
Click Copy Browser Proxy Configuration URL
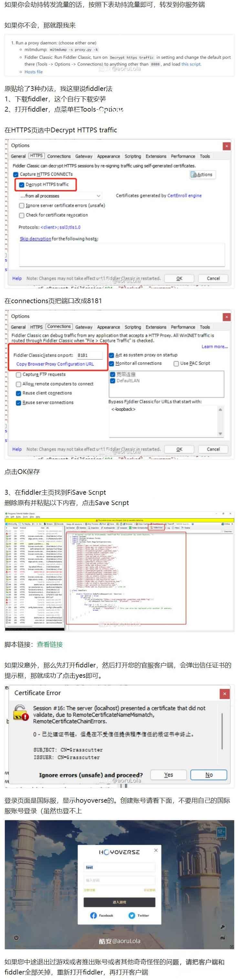point(55,364)
